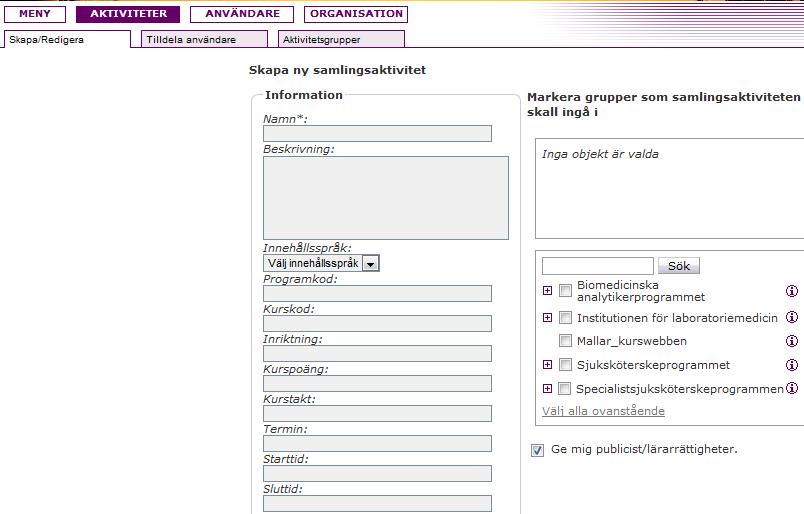Uncheck Ge mig publicist/lärarrättigheter checkbox
The height and width of the screenshot is (514, 804).
point(537,450)
